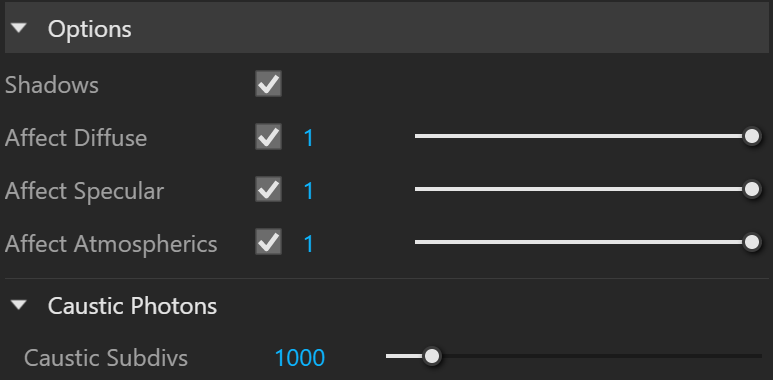This screenshot has width=773, height=380.
Task: Turn off Affect Atmospherics checkbox
Action: 268,242
